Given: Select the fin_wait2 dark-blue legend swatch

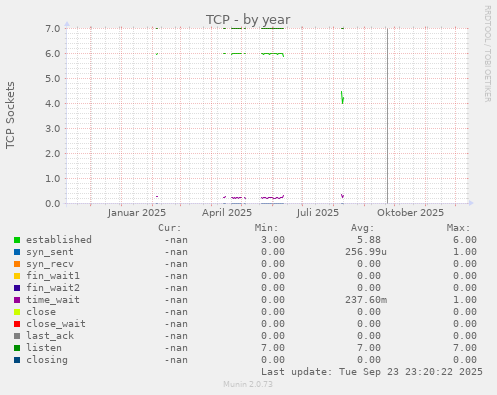Looking at the screenshot, I should pos(17,288).
